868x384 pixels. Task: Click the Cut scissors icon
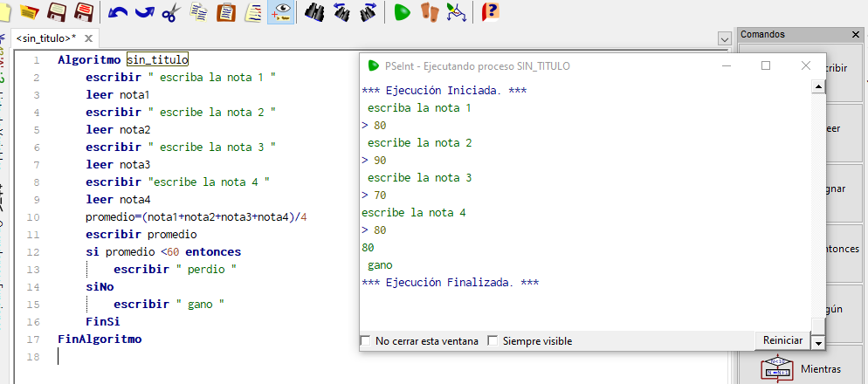(171, 12)
